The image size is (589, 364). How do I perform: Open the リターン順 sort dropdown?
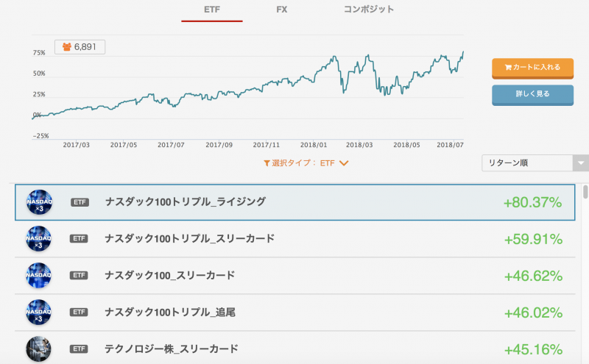pyautogui.click(x=535, y=163)
